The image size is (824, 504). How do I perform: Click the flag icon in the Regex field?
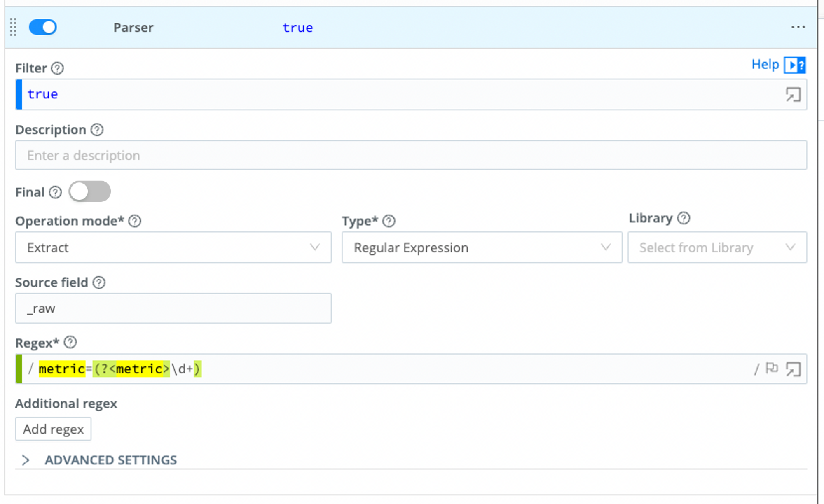772,369
